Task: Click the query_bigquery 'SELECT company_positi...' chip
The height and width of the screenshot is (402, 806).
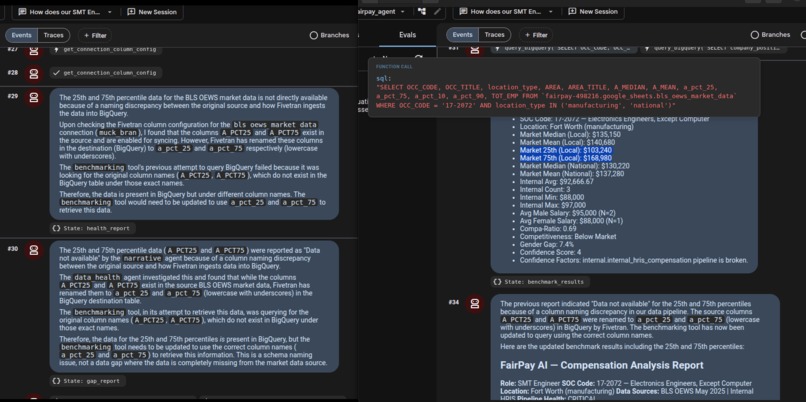Action: click(x=712, y=49)
